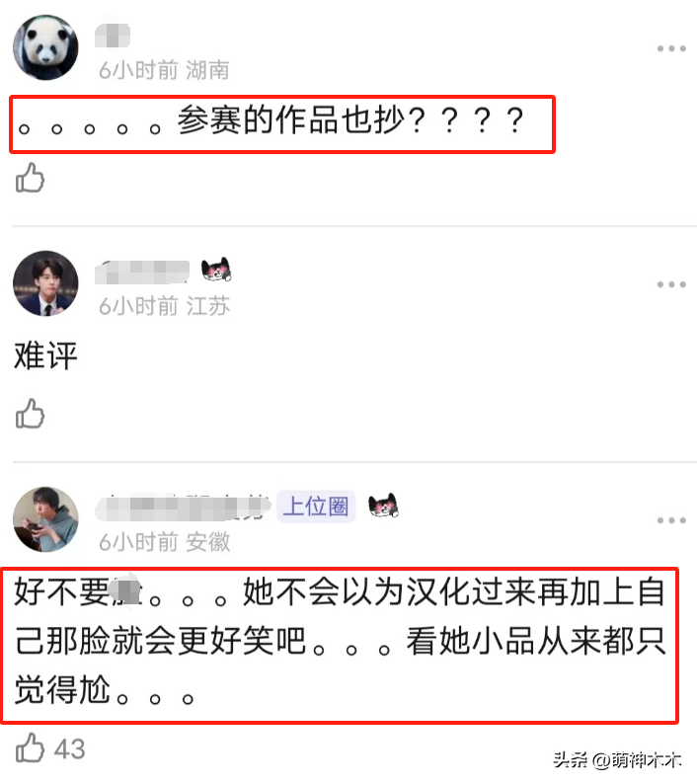The image size is (697, 784).
Task: Open more options for the Jiangsu comment
Action: click(x=671, y=284)
